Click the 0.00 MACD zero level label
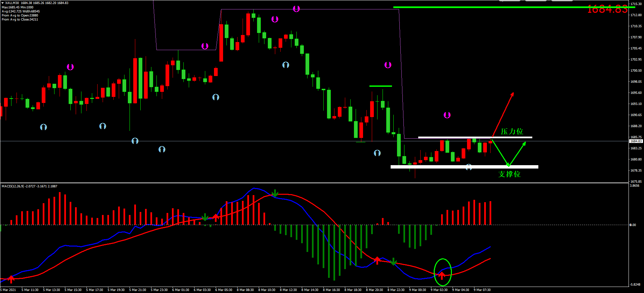The height and width of the screenshot is (293, 644). pos(633,225)
